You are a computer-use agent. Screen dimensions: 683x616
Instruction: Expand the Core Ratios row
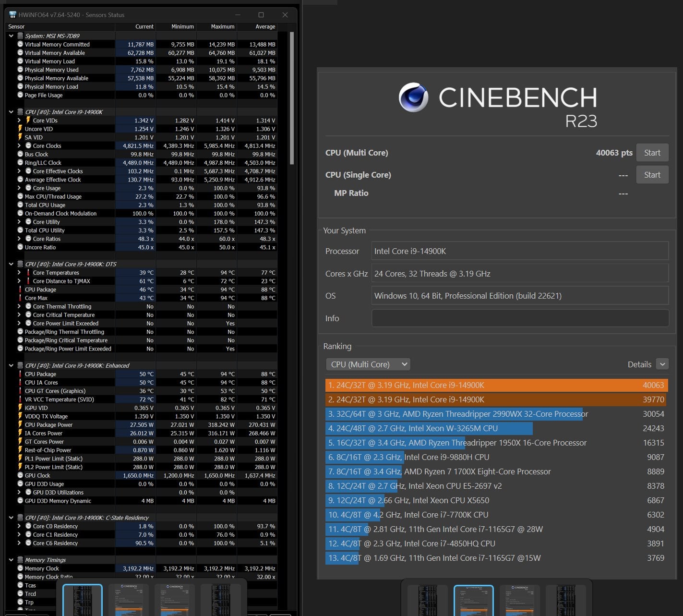pyautogui.click(x=19, y=239)
